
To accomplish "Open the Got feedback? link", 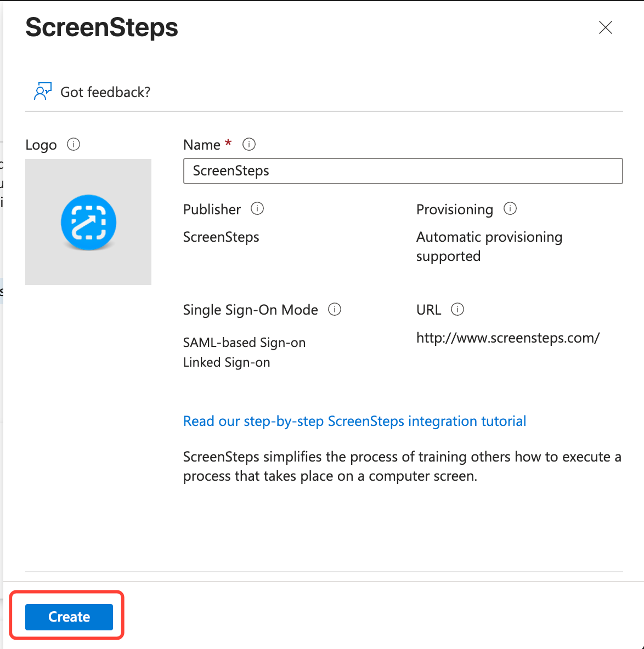I will [105, 92].
